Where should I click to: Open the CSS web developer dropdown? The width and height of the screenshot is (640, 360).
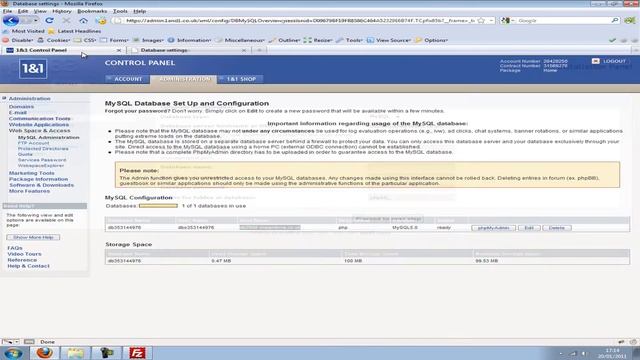(x=85, y=40)
